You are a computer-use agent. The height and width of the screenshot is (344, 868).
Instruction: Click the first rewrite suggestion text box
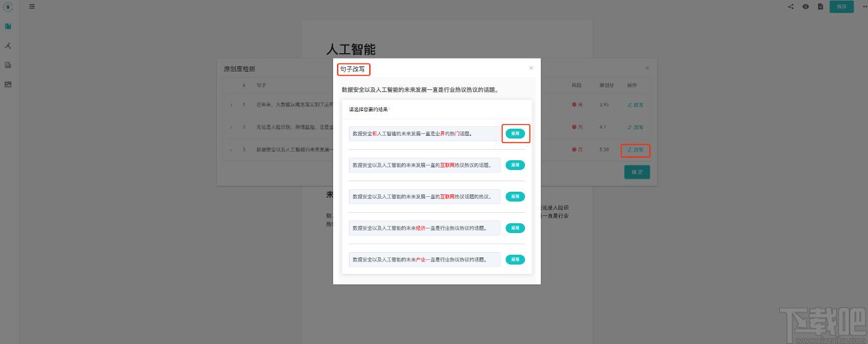pyautogui.click(x=424, y=133)
